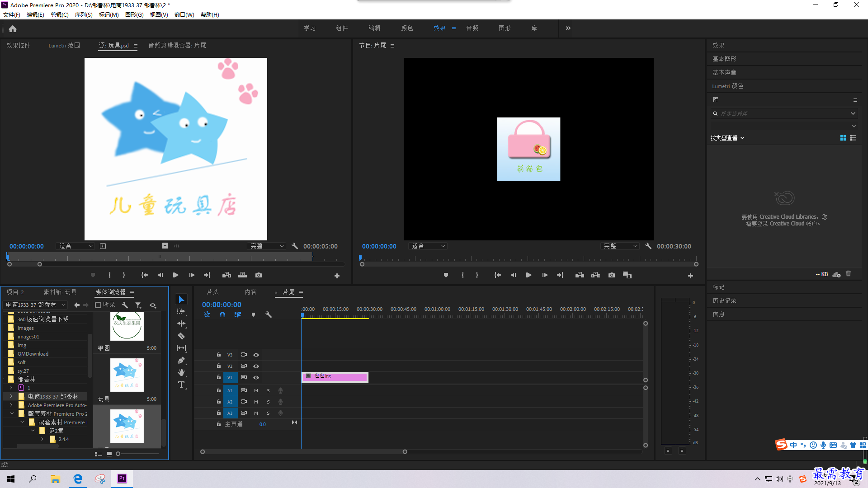The height and width of the screenshot is (488, 868).
Task: Select the Hand tool
Action: [x=181, y=372]
